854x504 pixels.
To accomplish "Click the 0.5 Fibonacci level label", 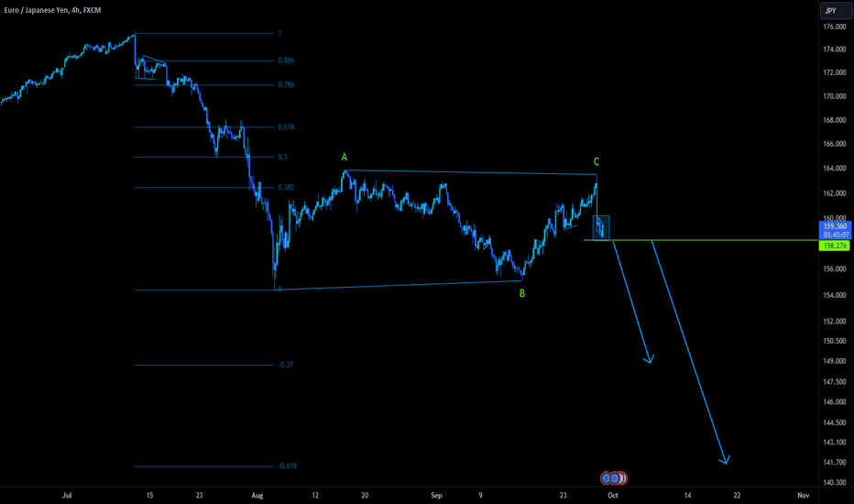I will coord(282,157).
